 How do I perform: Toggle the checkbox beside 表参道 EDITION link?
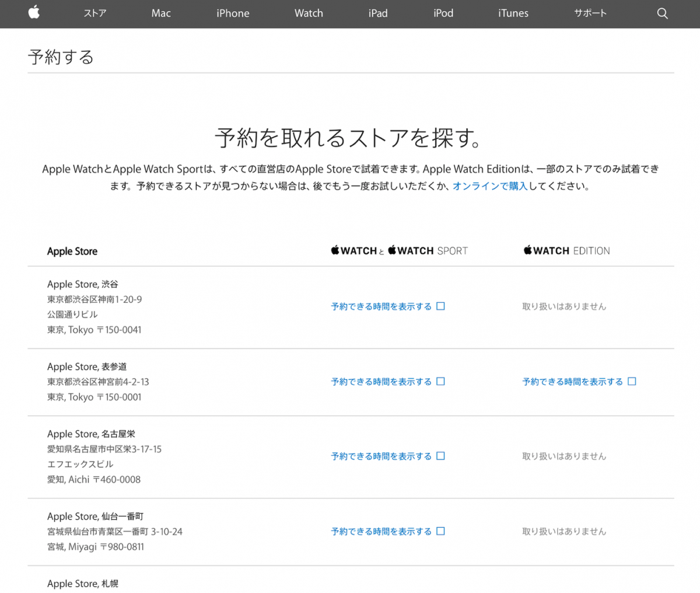coord(633,381)
